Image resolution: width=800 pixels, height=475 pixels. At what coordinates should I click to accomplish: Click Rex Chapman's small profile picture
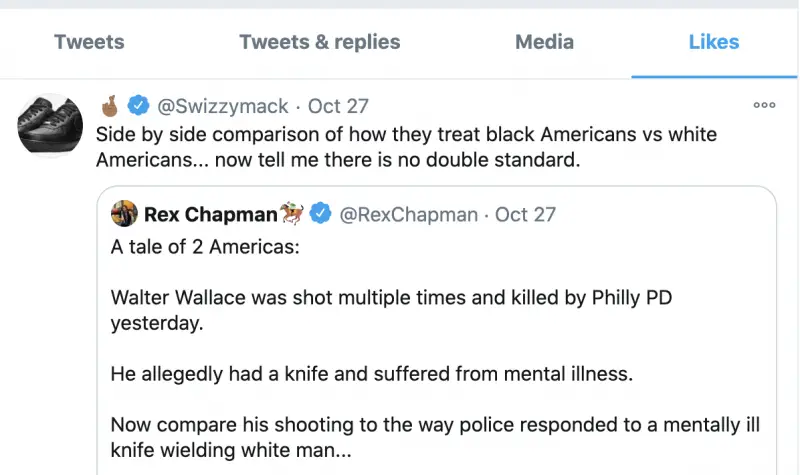click(x=124, y=214)
